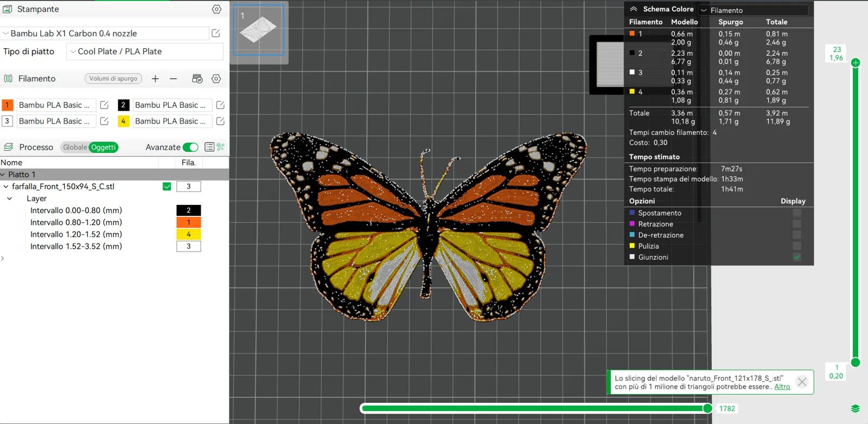Click black filament swatch for Intervallo 0.00-0.80
This screenshot has width=868, height=424.
click(x=189, y=210)
